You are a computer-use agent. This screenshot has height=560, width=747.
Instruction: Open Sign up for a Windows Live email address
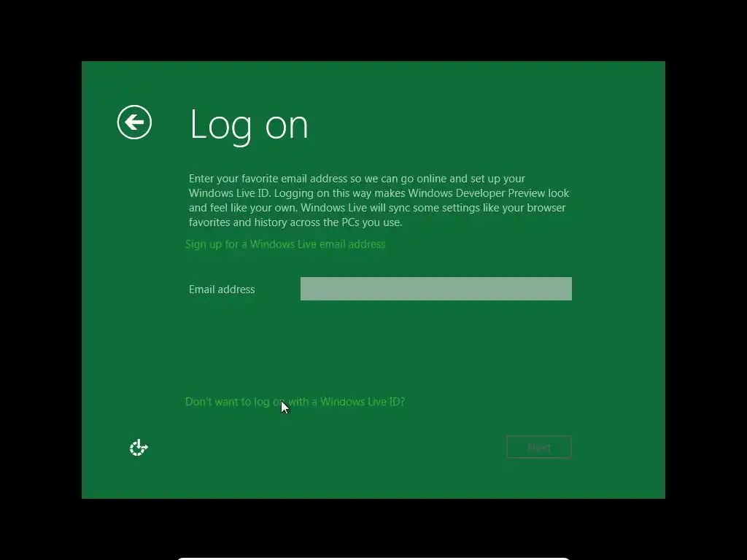tap(285, 244)
